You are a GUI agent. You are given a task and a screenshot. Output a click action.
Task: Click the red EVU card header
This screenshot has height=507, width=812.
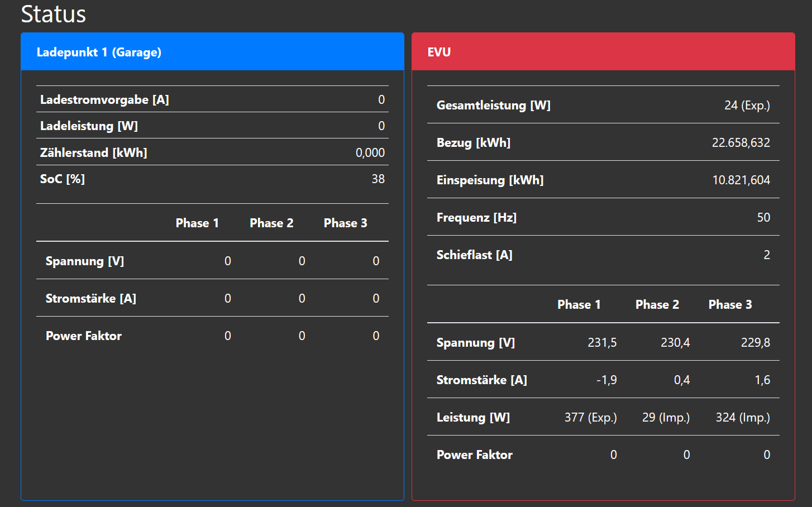tap(603, 51)
